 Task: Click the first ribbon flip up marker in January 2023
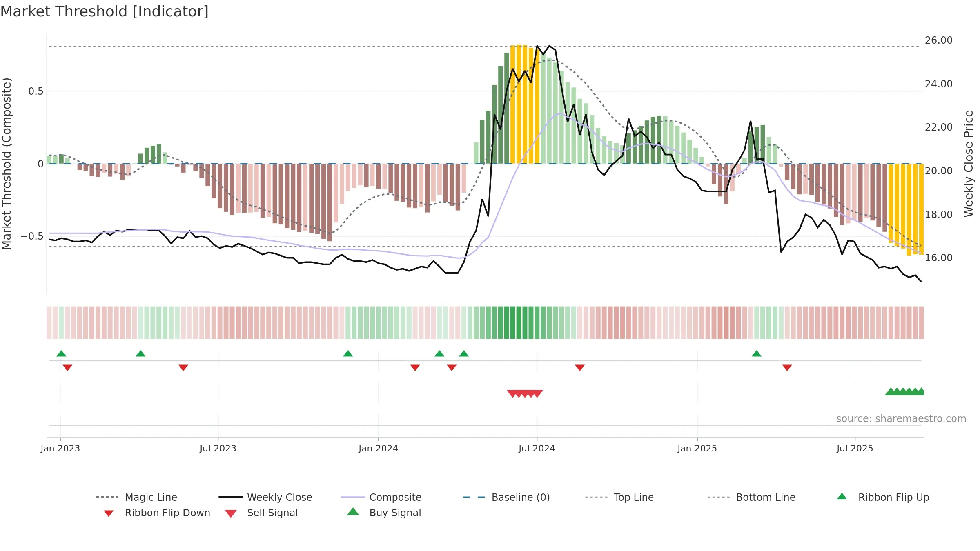61,353
